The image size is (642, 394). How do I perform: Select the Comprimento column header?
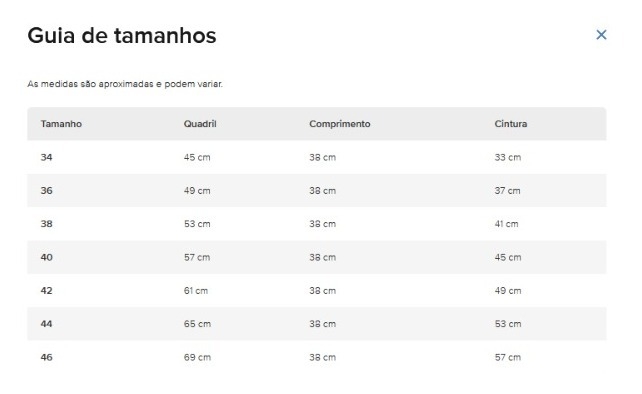click(339, 124)
